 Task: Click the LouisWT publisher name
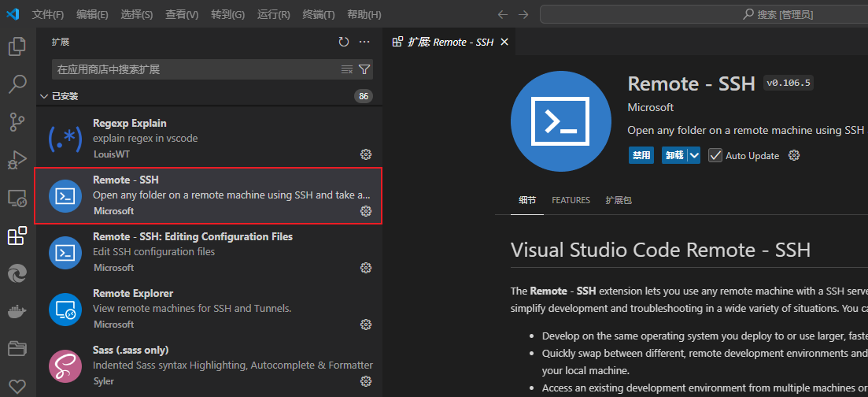111,154
